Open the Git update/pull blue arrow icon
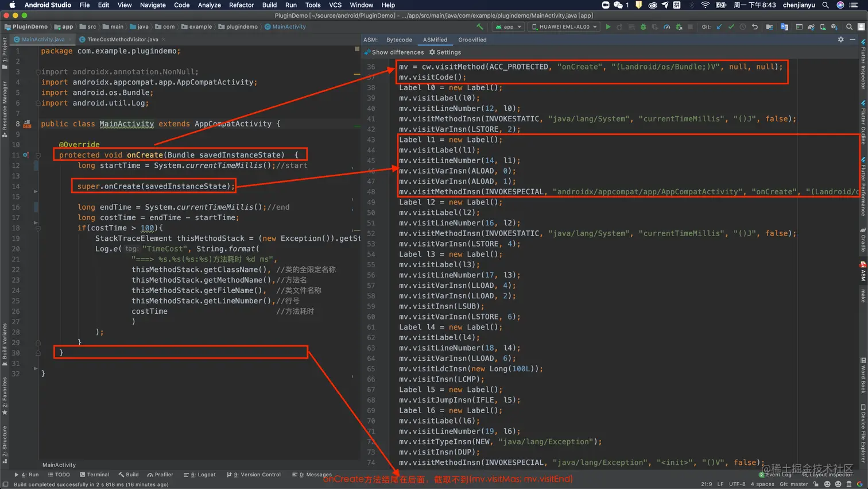 [x=719, y=26]
